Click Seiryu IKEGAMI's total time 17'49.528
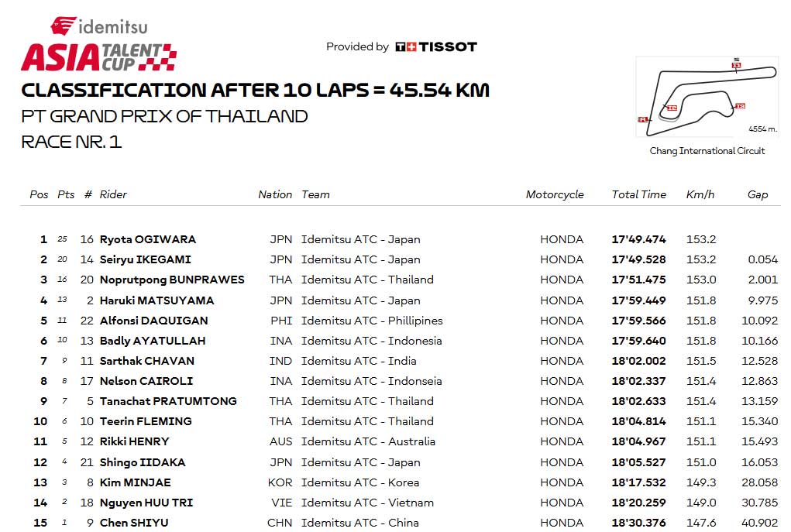Image resolution: width=791 pixels, height=532 pixels. click(638, 259)
